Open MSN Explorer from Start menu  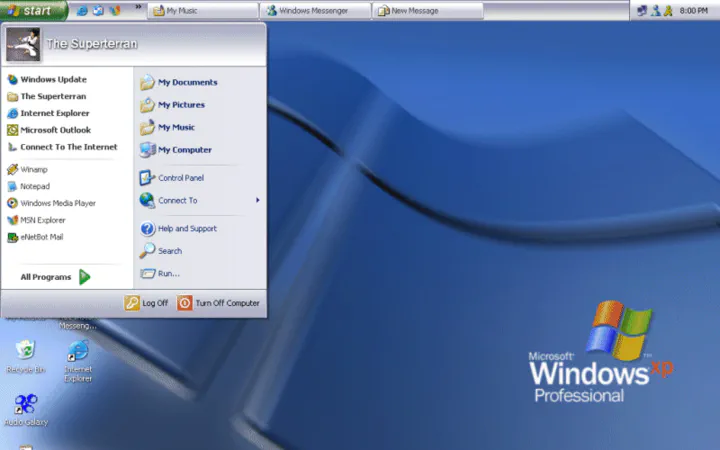click(36, 220)
